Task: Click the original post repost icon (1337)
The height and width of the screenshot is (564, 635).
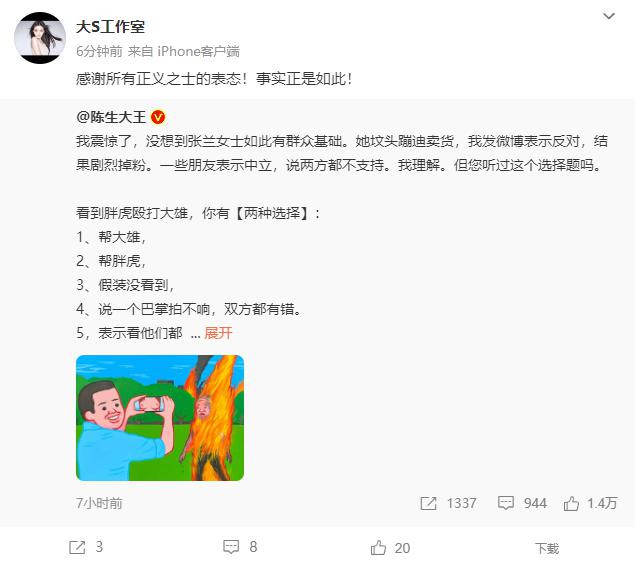Action: click(x=428, y=503)
